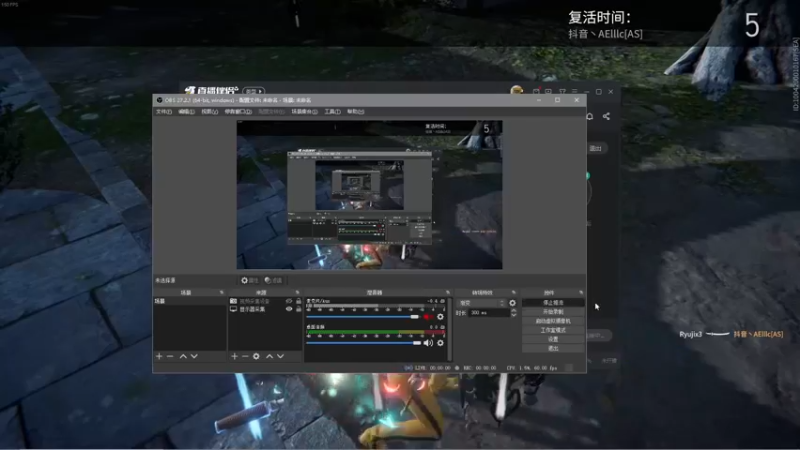The width and height of the screenshot is (800, 450).
Task: Move the source up in Sources panel
Action: tap(269, 356)
